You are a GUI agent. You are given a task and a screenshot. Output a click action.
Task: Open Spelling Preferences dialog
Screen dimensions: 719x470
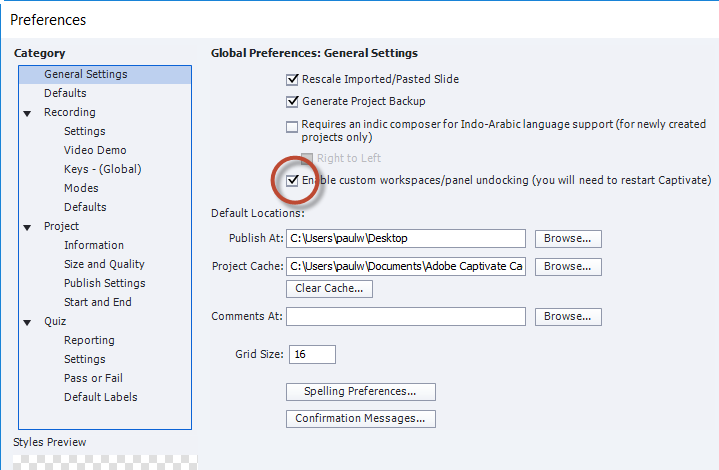tap(360, 391)
